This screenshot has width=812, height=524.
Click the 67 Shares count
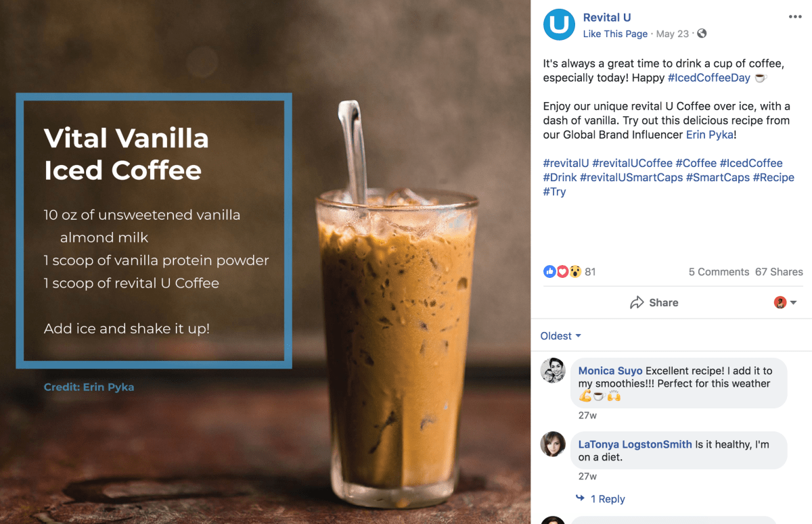[779, 272]
